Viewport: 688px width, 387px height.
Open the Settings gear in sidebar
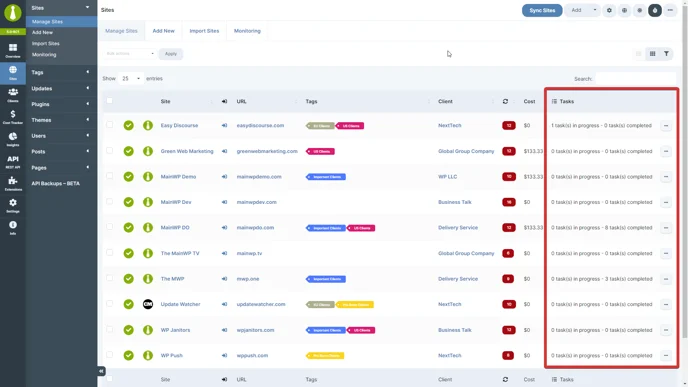coord(13,205)
